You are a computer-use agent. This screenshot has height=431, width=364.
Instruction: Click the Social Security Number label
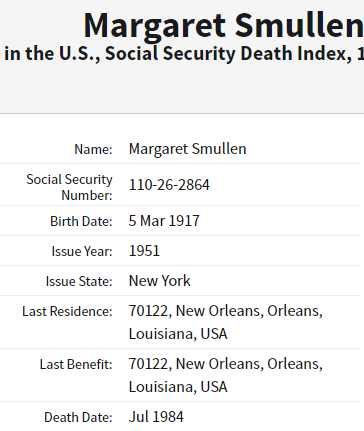coord(70,187)
